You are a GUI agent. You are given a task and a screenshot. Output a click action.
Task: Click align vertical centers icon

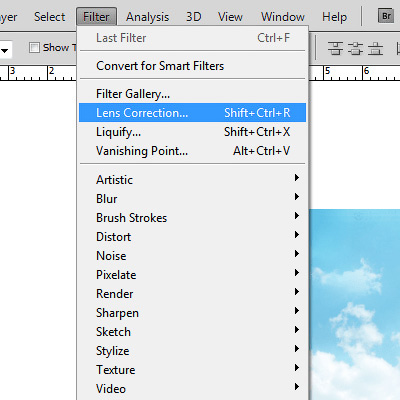[356, 48]
